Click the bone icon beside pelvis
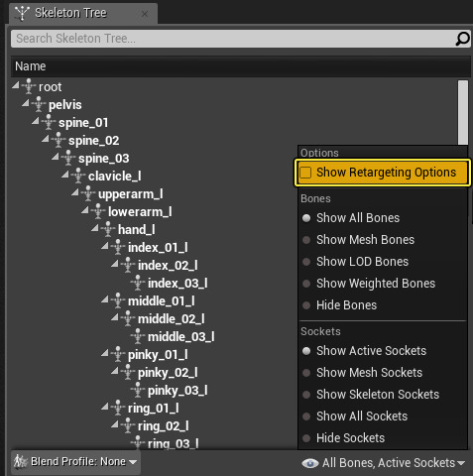The width and height of the screenshot is (473, 476). coord(39,104)
